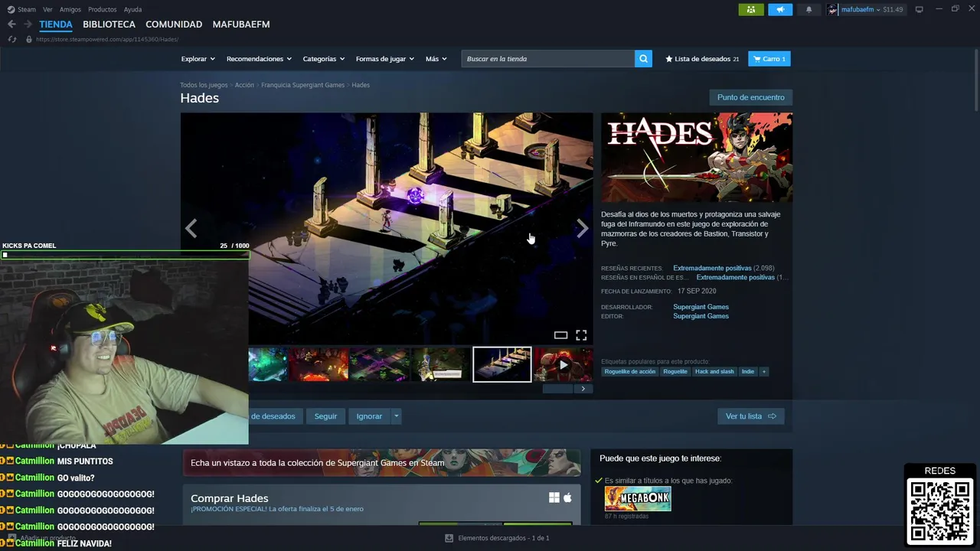Screen dimensions: 980x551
Task: Open editor Supergiant Games link
Action: click(x=701, y=316)
